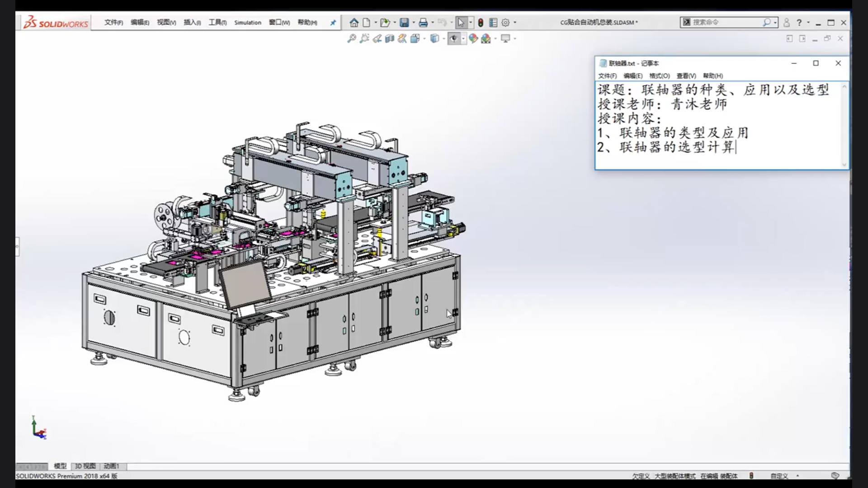The width and height of the screenshot is (868, 488).
Task: Activate Zoom to Area tool
Action: 364,38
